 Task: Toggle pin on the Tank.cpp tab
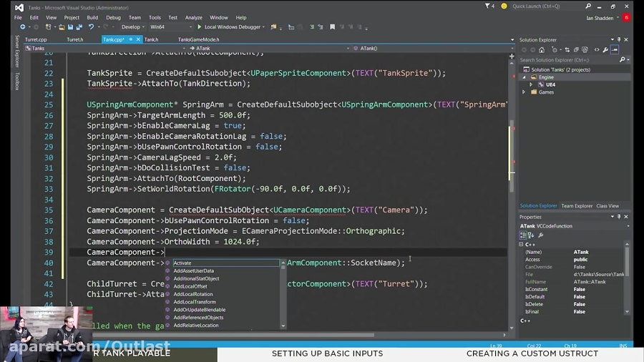point(131,40)
